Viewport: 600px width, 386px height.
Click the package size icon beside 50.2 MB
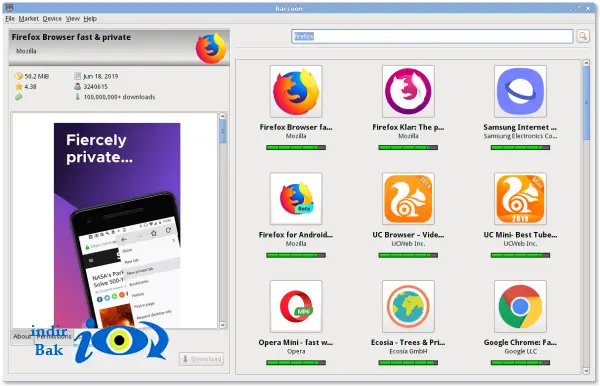click(19, 76)
